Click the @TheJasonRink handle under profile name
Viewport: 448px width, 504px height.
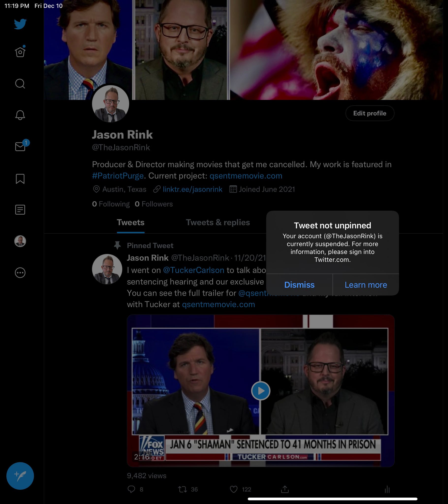(121, 147)
